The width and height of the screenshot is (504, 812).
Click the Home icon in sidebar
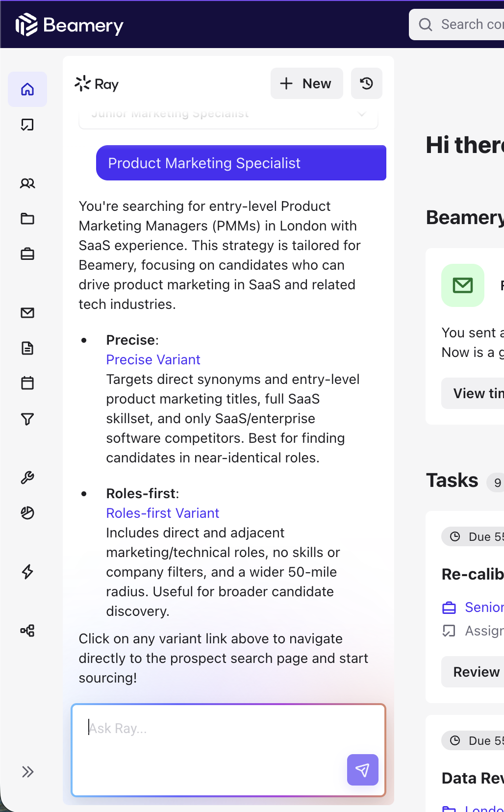[x=27, y=89]
